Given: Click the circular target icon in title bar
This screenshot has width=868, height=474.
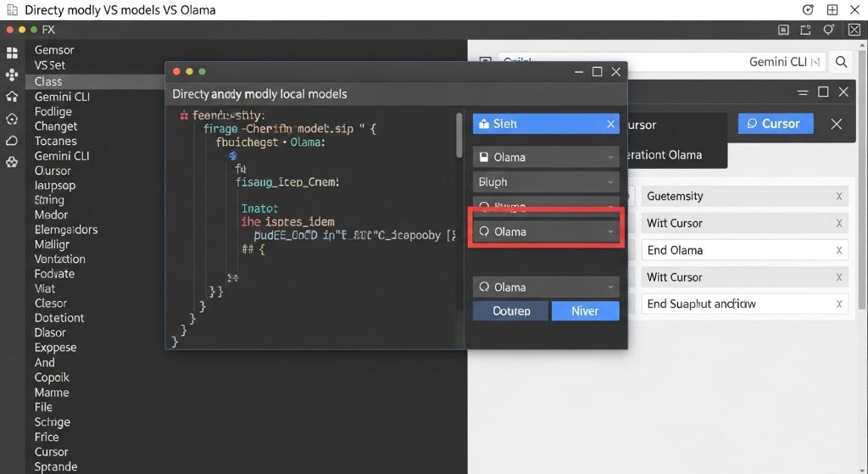Looking at the screenshot, I should click(808, 10).
